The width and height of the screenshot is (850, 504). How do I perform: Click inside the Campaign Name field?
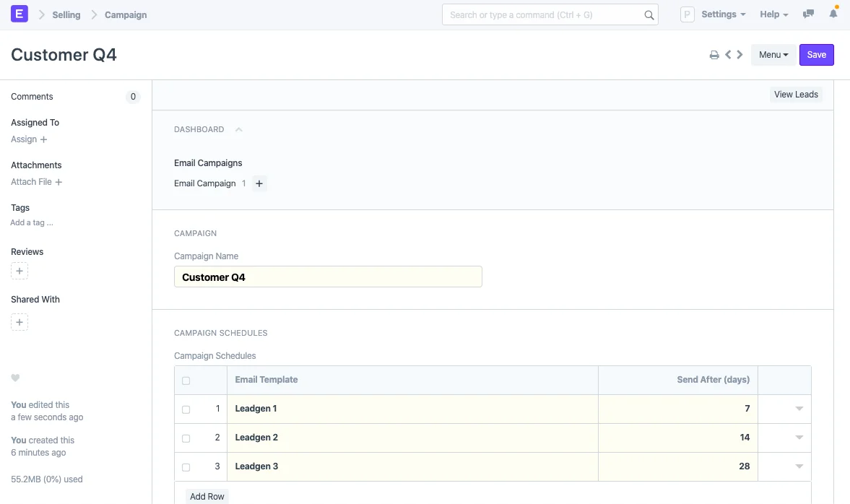pyautogui.click(x=328, y=277)
